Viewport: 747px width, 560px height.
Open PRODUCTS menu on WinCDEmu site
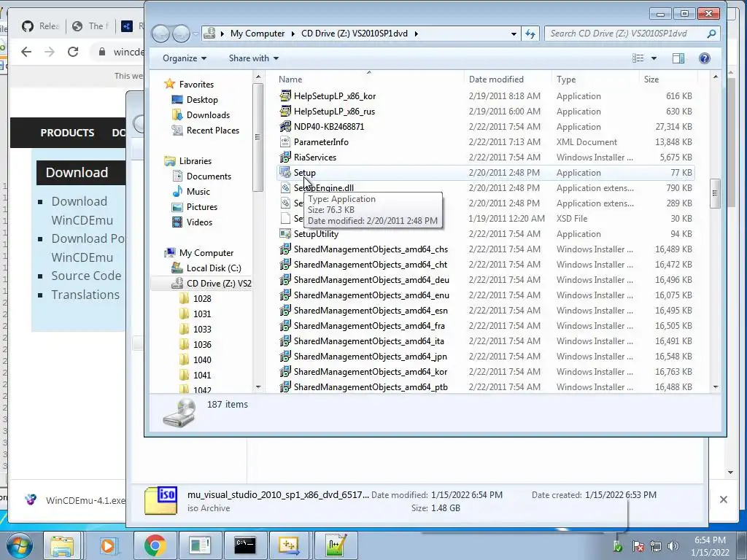tap(67, 133)
